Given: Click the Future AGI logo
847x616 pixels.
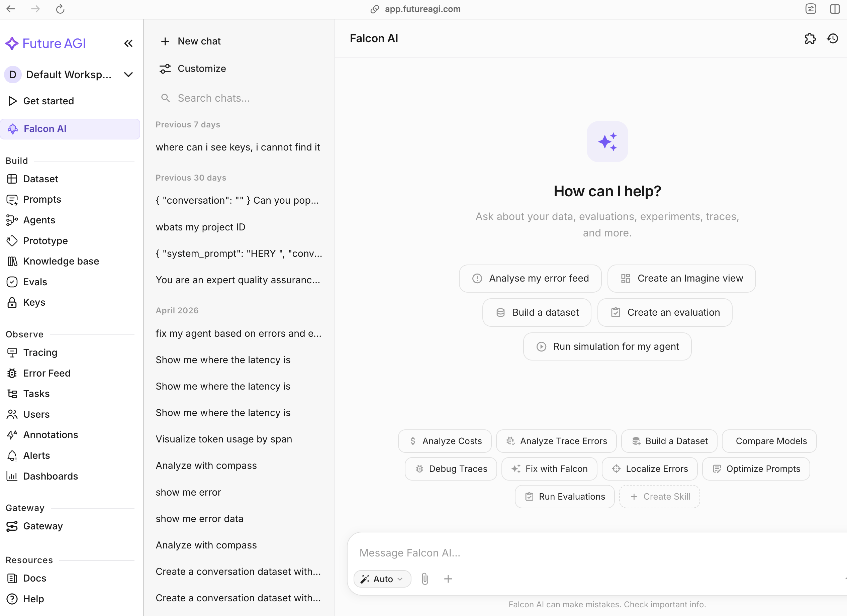Looking at the screenshot, I should [45, 43].
